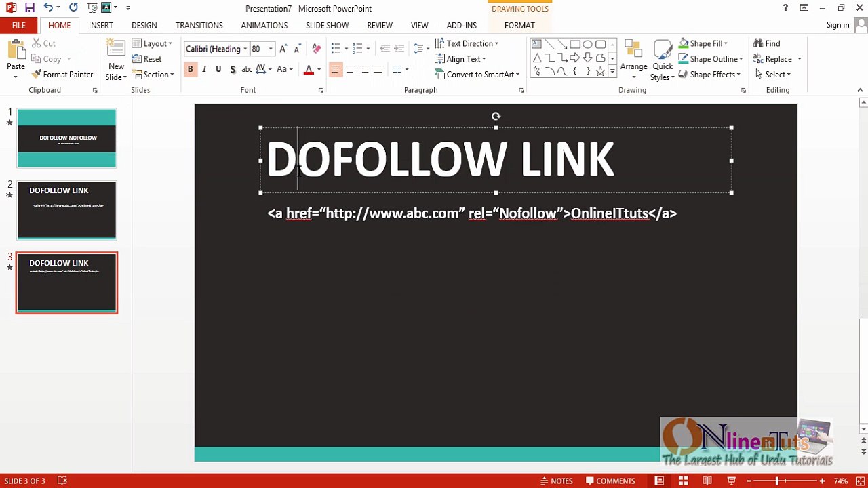Open the Text Direction dropdown

[467, 43]
